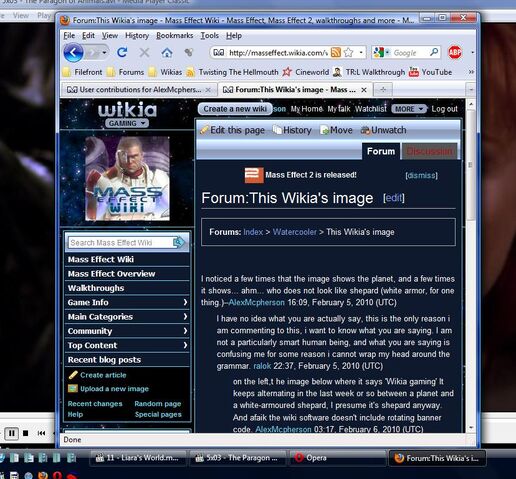
Task: Select the Forum page tab
Action: (381, 152)
